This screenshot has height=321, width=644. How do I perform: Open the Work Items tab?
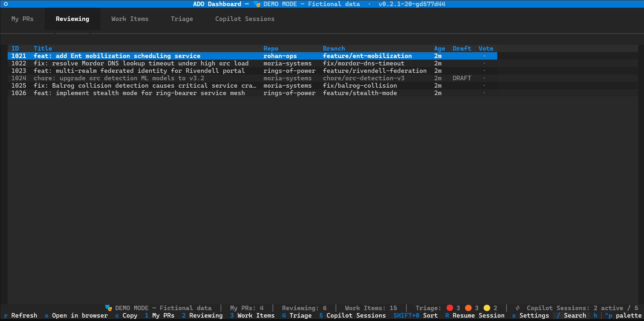click(x=130, y=19)
